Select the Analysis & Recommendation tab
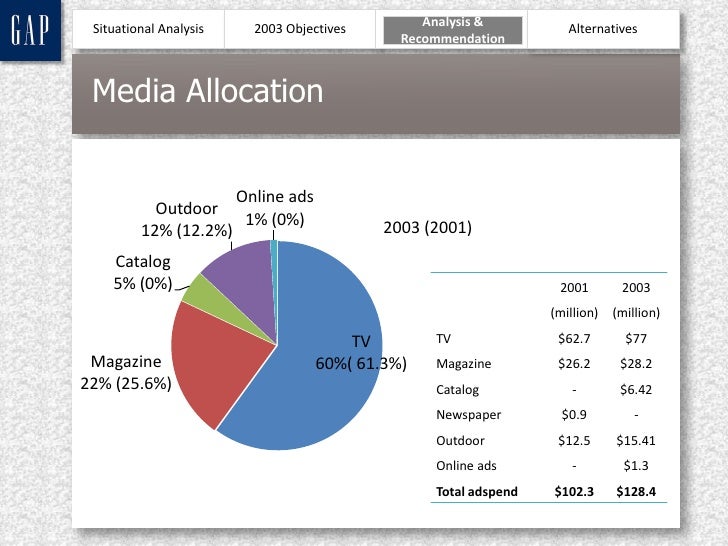This screenshot has height=546, width=728. tap(453, 30)
